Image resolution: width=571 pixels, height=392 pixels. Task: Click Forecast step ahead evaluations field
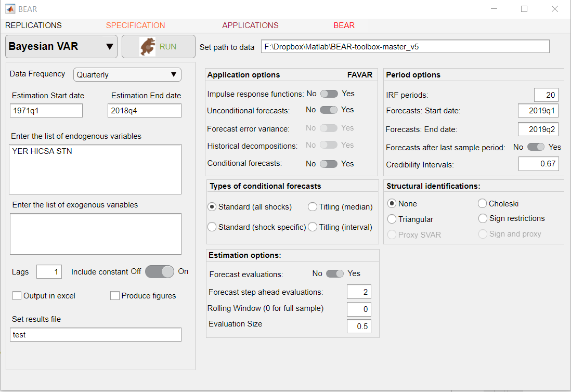click(359, 292)
